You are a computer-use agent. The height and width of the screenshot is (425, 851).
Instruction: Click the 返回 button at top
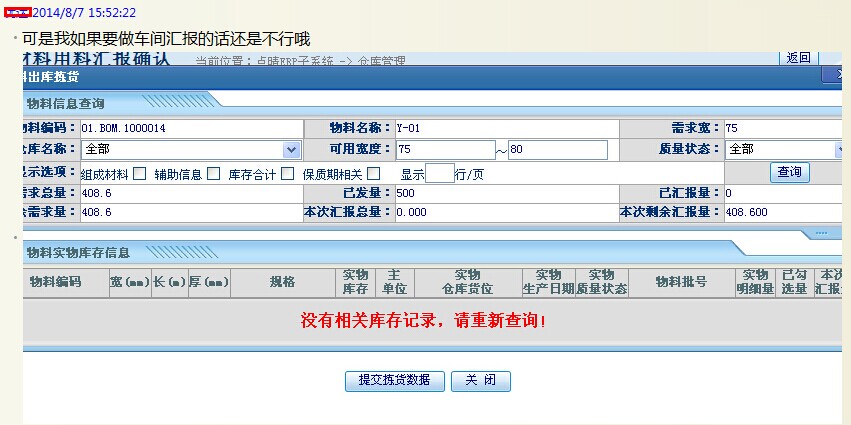(x=798, y=58)
